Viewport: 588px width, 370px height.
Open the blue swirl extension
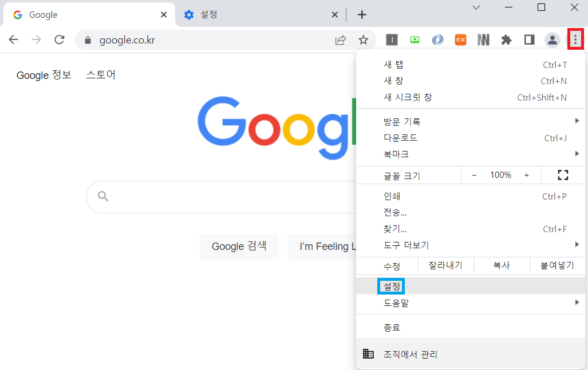[437, 39]
